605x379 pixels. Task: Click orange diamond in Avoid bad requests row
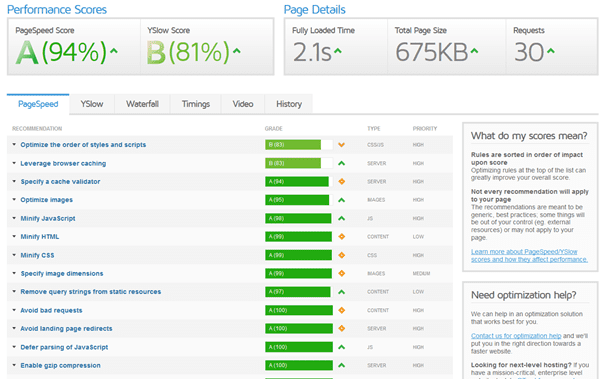(x=341, y=310)
